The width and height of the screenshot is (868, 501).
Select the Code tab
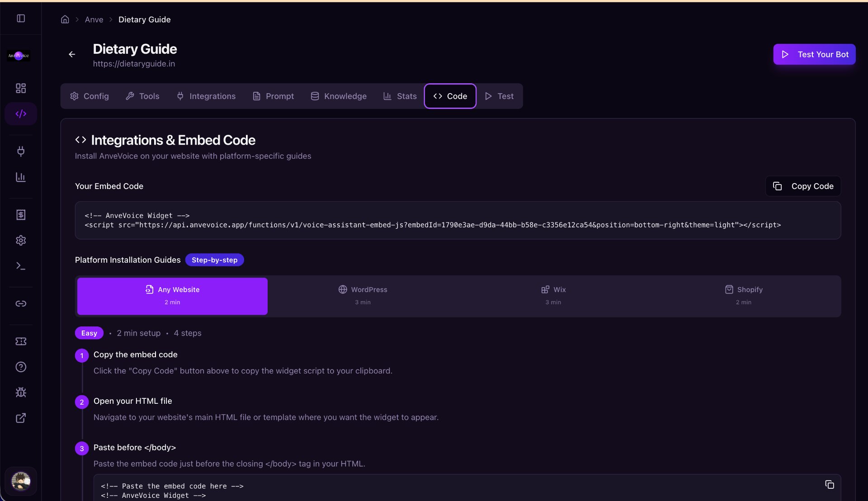click(450, 96)
